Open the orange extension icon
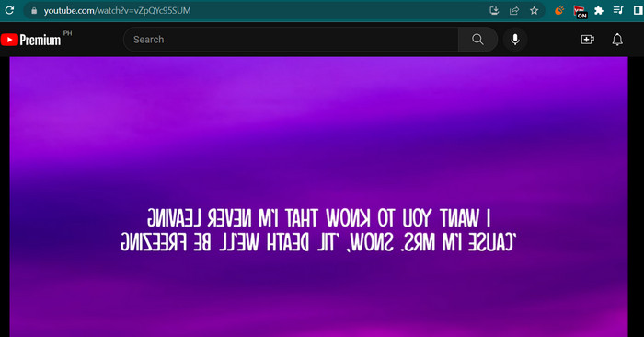The width and height of the screenshot is (644, 337). coord(559,10)
